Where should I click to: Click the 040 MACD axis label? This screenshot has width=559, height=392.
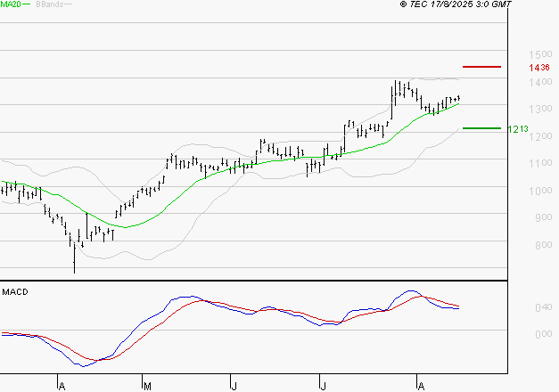[544, 307]
